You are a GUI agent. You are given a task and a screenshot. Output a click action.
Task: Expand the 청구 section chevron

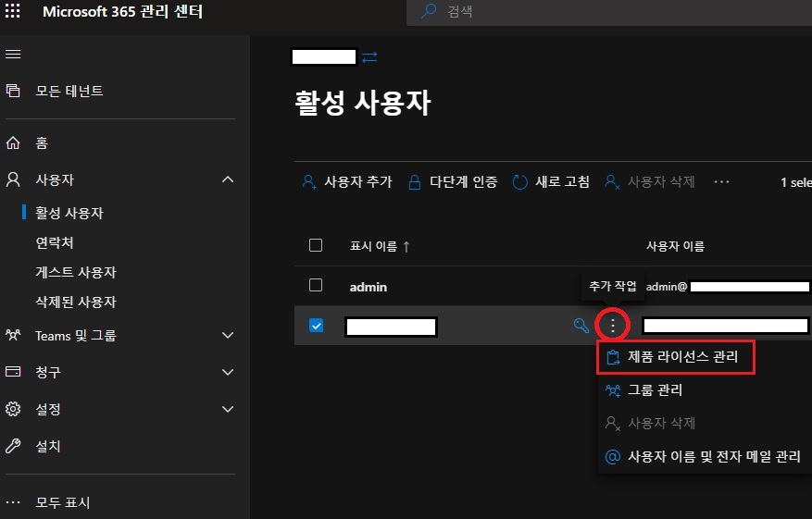pyautogui.click(x=228, y=372)
